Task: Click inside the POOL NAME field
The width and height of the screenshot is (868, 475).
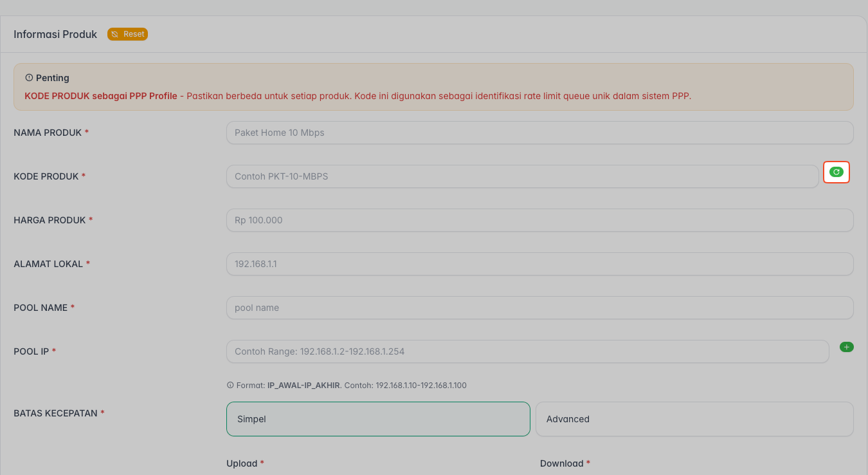Action: pos(540,308)
